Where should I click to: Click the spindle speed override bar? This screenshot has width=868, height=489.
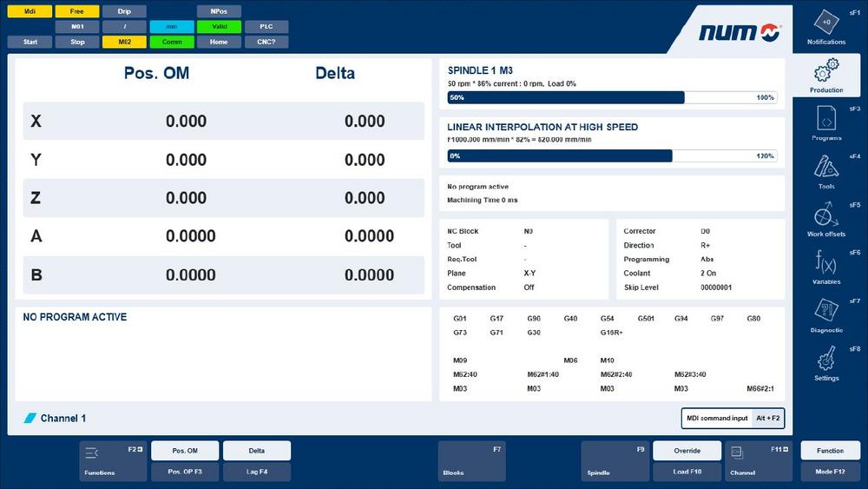click(x=612, y=97)
